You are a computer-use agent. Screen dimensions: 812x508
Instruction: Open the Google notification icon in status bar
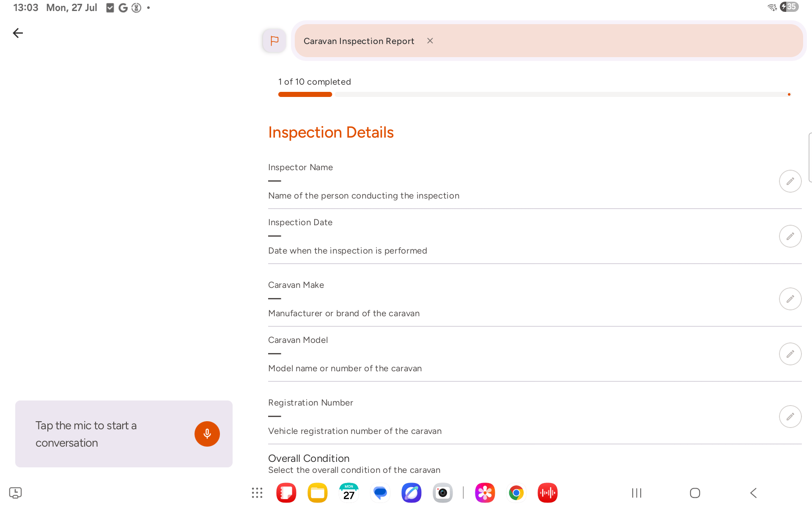[123, 8]
